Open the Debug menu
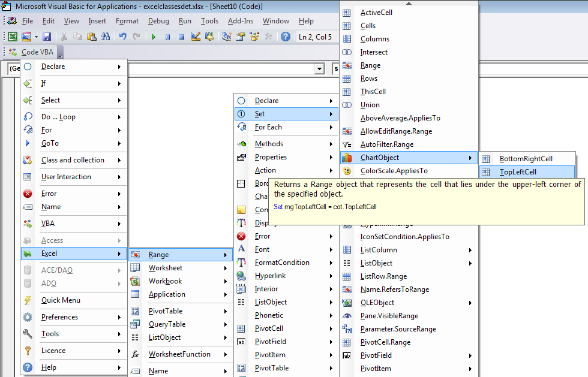 (x=158, y=21)
